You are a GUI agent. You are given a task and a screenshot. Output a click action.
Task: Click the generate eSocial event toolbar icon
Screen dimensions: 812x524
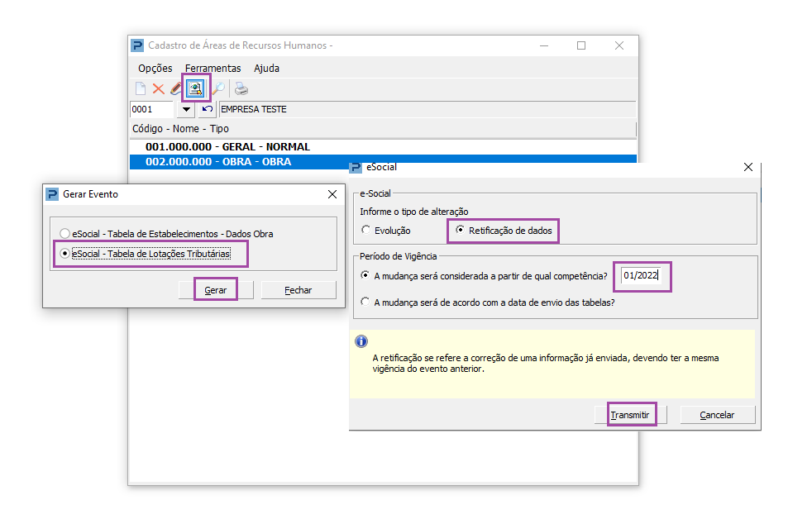click(195, 89)
